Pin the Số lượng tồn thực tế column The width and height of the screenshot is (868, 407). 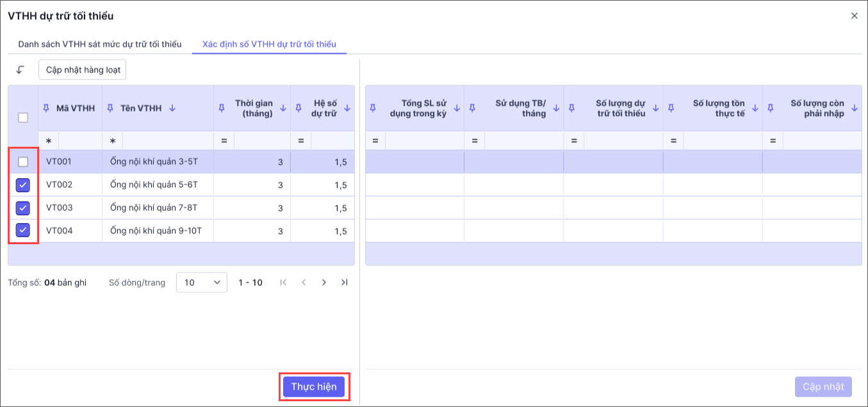point(671,108)
